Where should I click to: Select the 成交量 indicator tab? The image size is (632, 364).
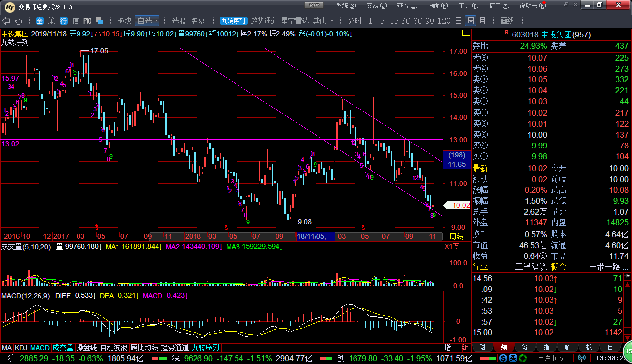(63, 348)
